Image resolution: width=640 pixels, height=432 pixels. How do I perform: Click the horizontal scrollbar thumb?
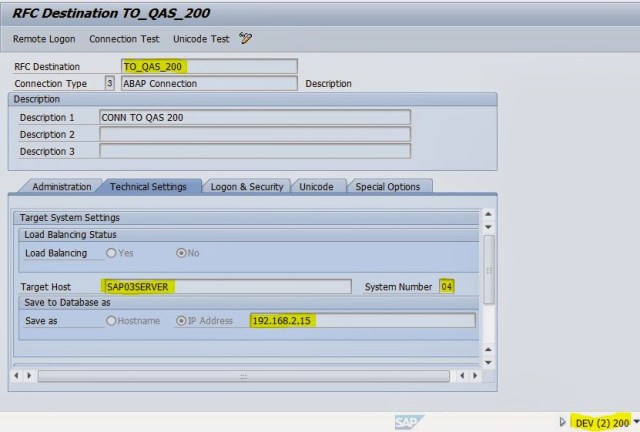[x=244, y=376]
